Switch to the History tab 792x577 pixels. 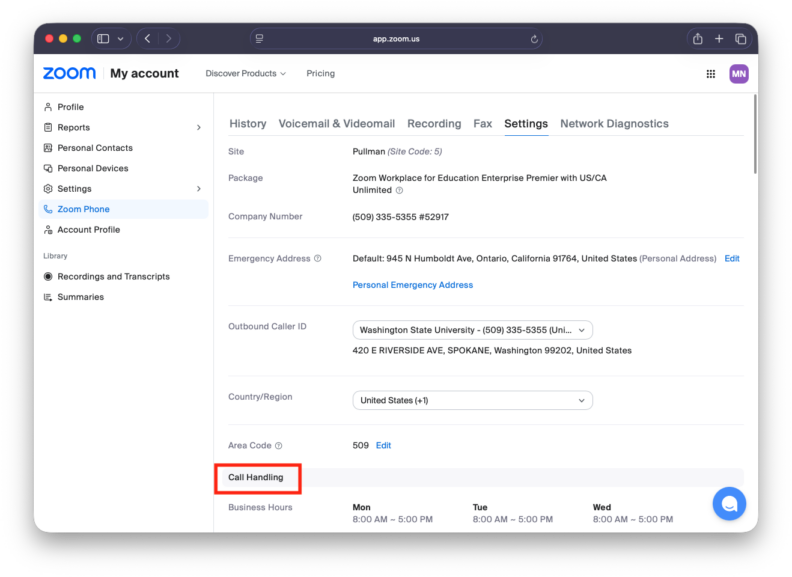(248, 124)
